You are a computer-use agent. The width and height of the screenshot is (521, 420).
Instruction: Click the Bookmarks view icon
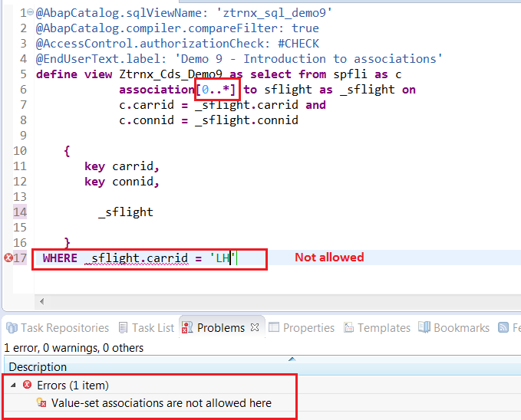coord(424,327)
